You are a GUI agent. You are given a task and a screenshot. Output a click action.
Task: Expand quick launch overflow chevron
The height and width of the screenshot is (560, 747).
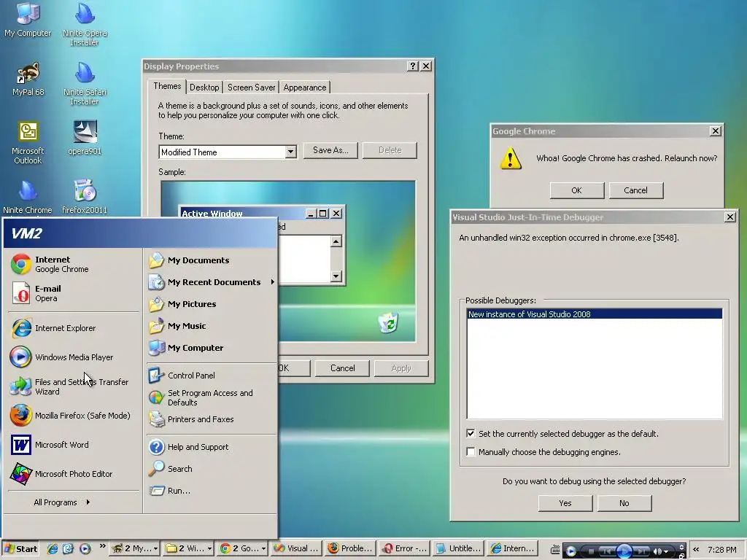coord(102,546)
